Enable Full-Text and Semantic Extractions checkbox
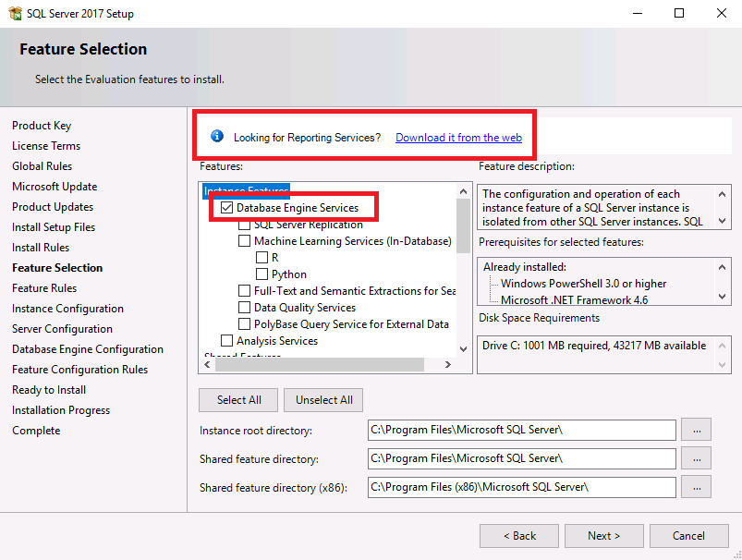 244,291
